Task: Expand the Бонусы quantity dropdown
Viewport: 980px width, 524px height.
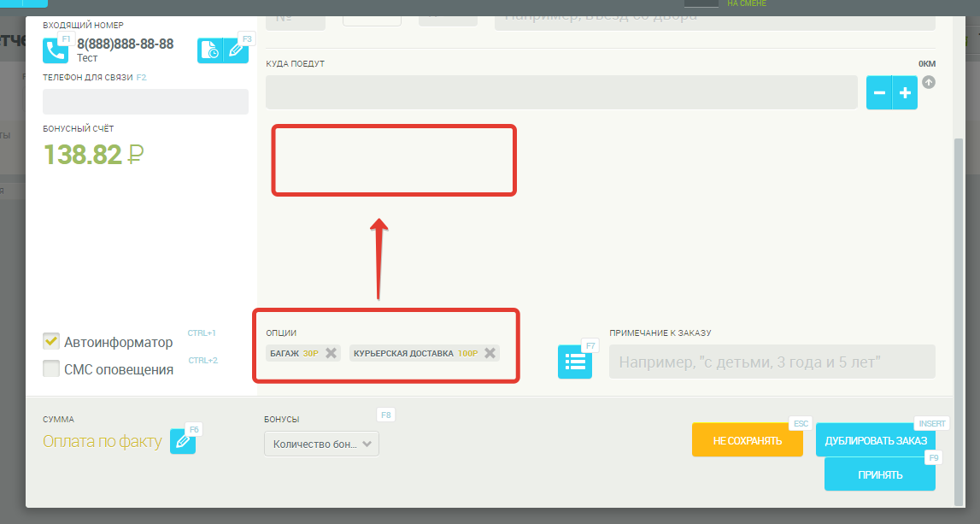Action: coord(321,444)
